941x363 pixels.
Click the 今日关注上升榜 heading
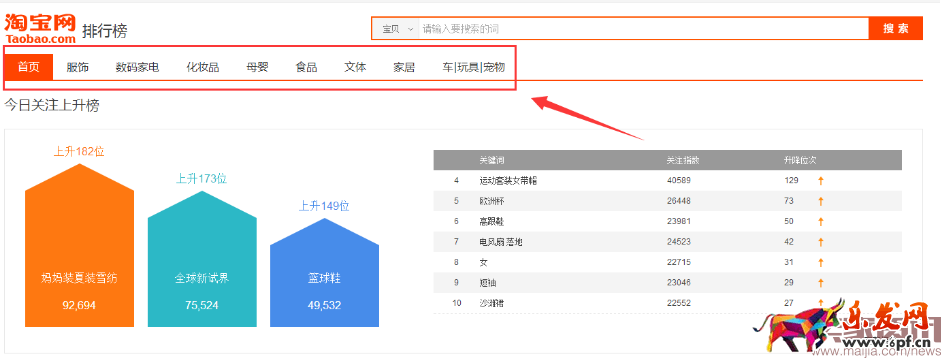[x=52, y=106]
